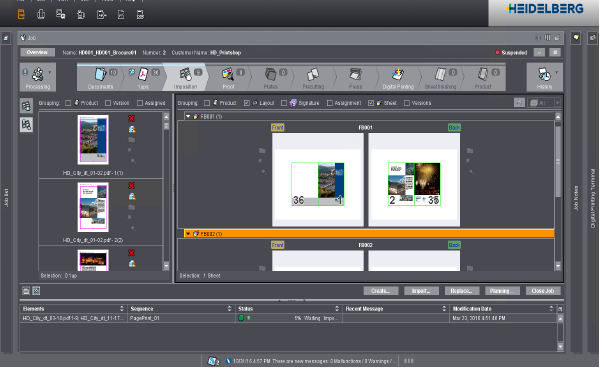The height and width of the screenshot is (370, 604).
Task: Open the Proof workflow step
Action: 228,77
